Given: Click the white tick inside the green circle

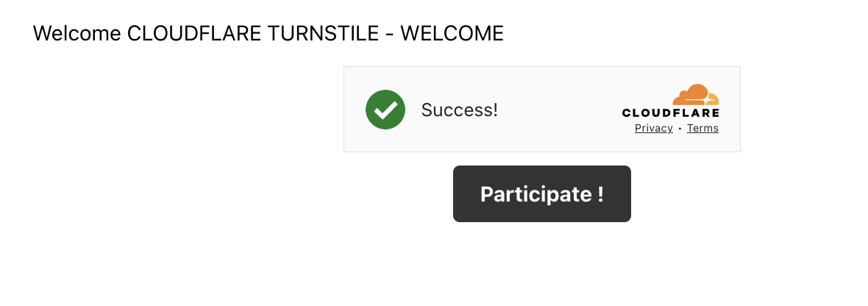Looking at the screenshot, I should point(385,110).
